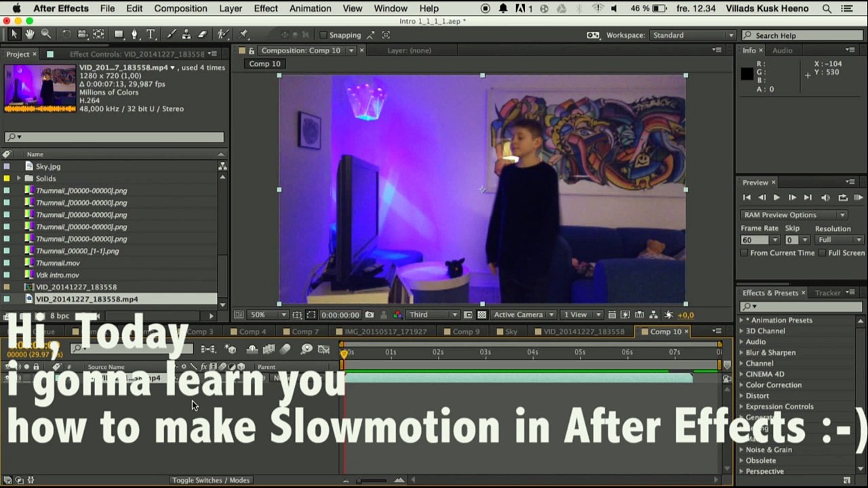The width and height of the screenshot is (868, 488).
Task: Toggle transparency grid in viewer
Action: (x=482, y=314)
